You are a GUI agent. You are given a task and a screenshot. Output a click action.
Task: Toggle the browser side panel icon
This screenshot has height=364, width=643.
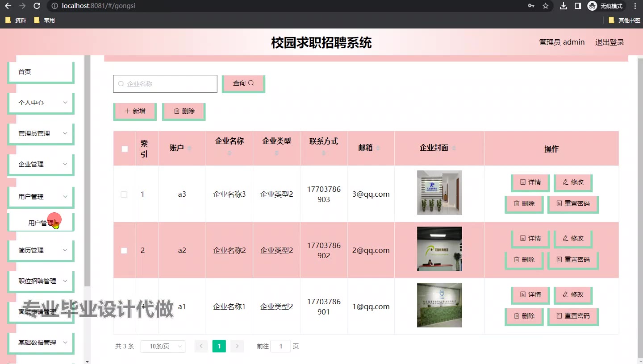point(578,6)
